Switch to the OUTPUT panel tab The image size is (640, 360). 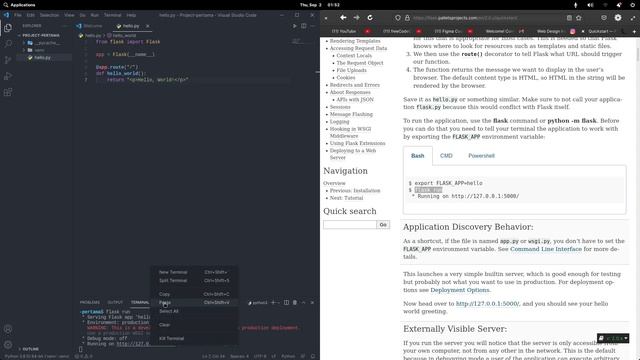tap(115, 302)
